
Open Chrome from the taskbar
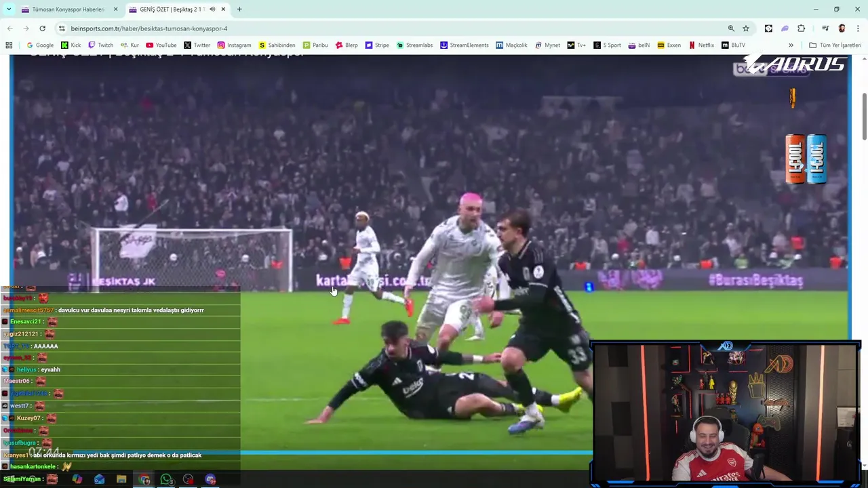pos(144,479)
